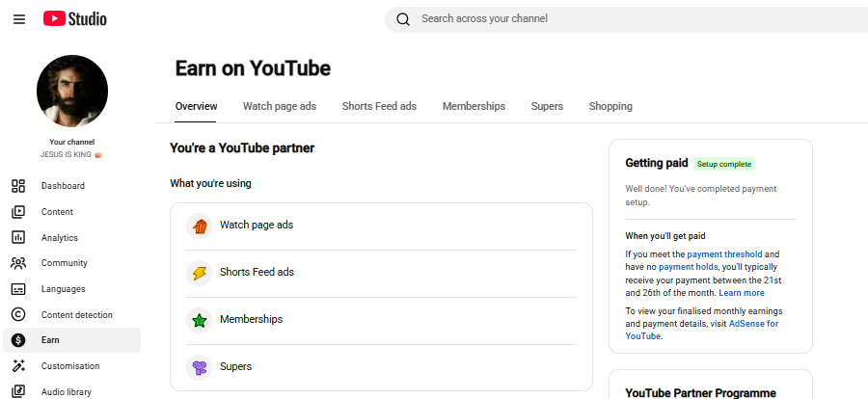Switch to the Watch page ads tab
This screenshot has width=868, height=399.
pos(280,106)
